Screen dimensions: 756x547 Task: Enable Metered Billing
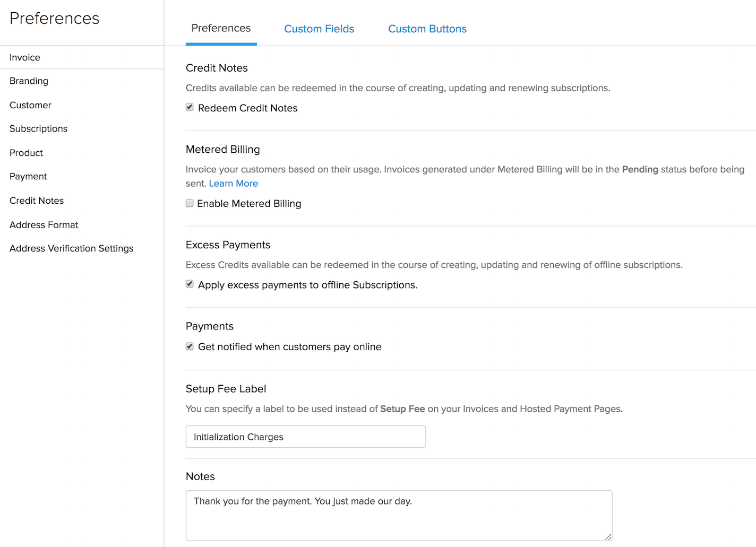tap(190, 203)
